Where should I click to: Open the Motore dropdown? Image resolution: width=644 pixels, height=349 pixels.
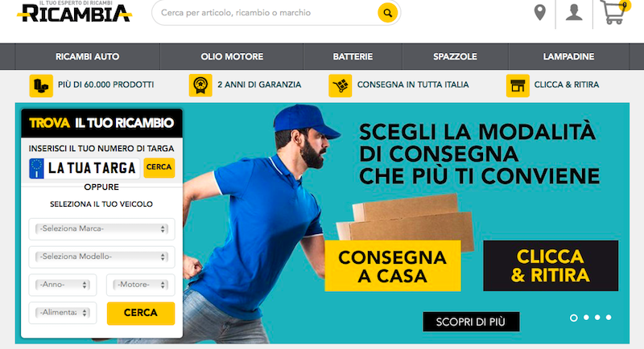tap(140, 285)
